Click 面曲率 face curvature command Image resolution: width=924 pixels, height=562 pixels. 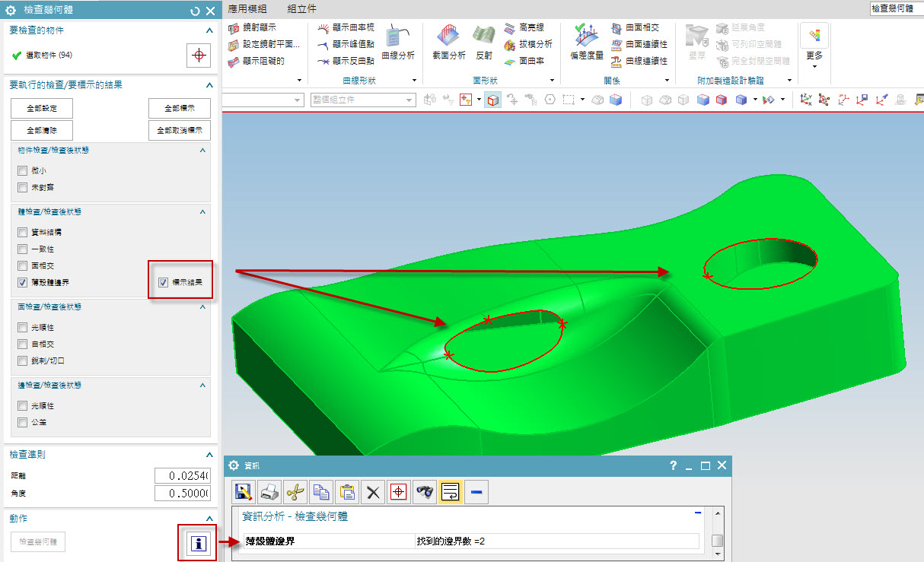click(x=524, y=61)
